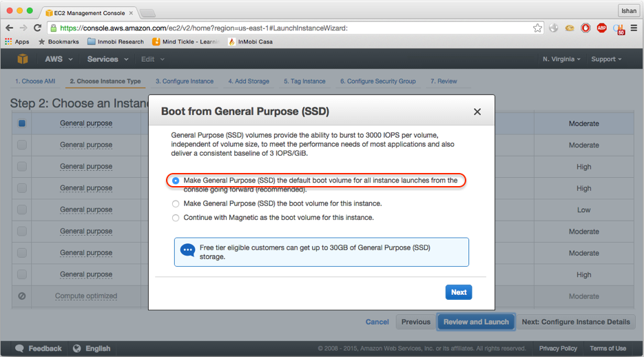This screenshot has height=357, width=644.
Task: Open the Mind Tickle bookmark
Action: (186, 41)
